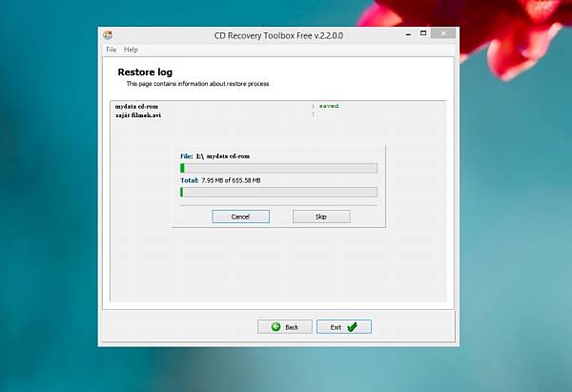Open the Help menu
Screen dimensions: 572x392
[131, 50]
